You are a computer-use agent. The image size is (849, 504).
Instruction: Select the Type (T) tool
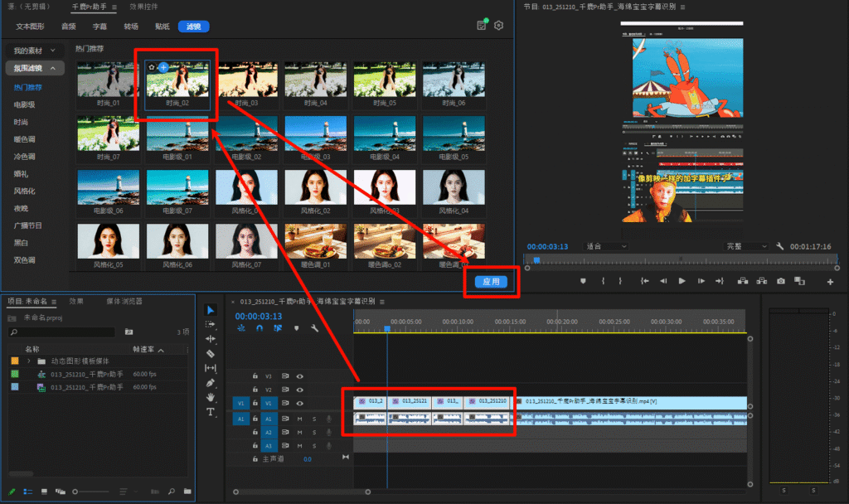(211, 412)
